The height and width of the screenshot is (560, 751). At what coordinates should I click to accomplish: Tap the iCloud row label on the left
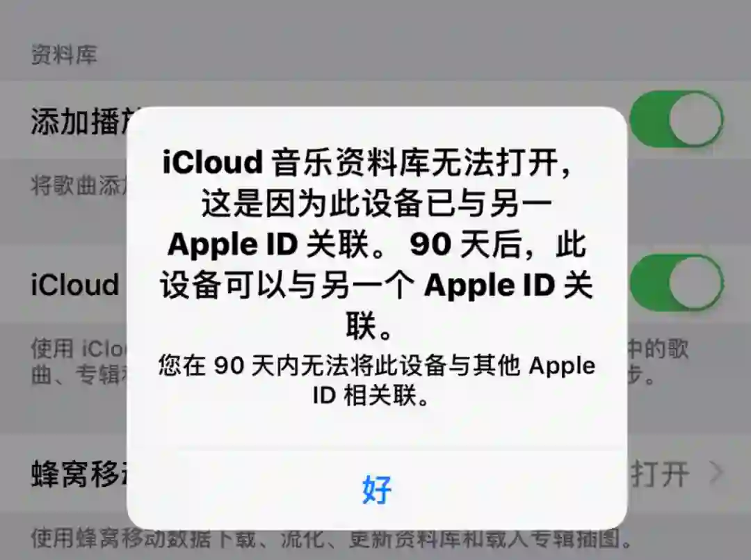[x=75, y=285]
